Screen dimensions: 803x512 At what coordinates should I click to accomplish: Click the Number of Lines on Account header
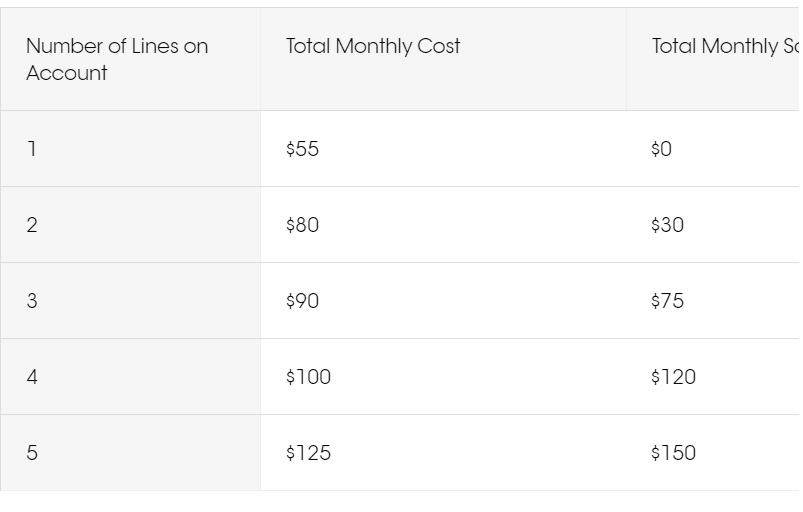pyautogui.click(x=130, y=59)
